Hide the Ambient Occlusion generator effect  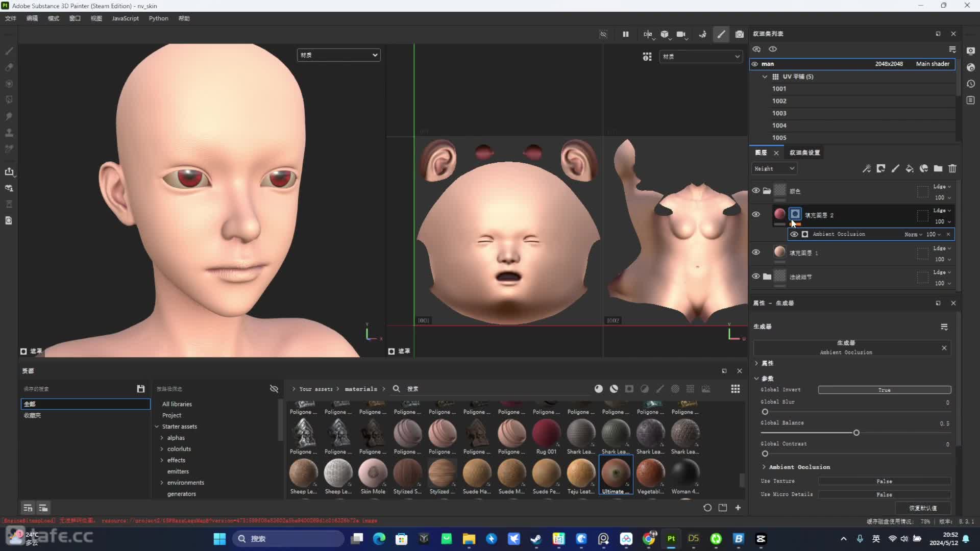[794, 234]
